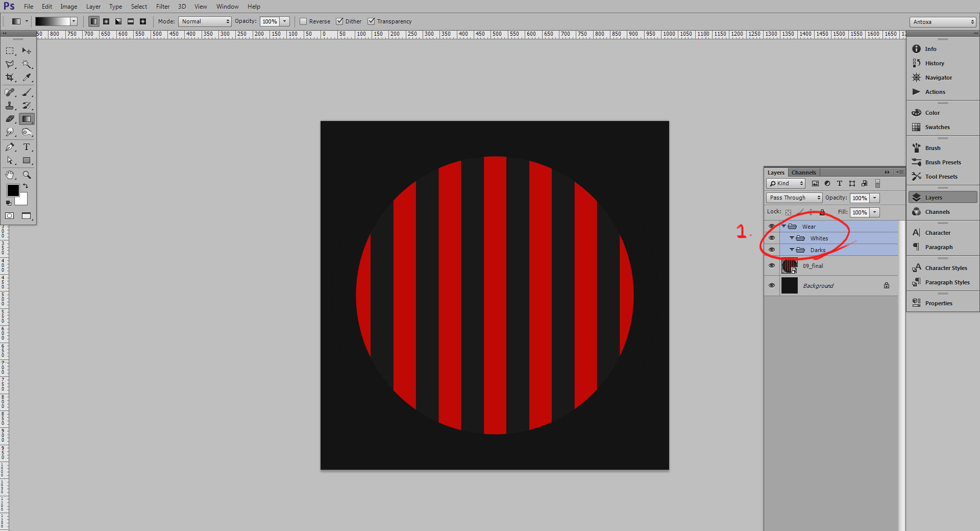Select the Horizontal Type tool
The width and height of the screenshot is (980, 531).
tap(27, 147)
